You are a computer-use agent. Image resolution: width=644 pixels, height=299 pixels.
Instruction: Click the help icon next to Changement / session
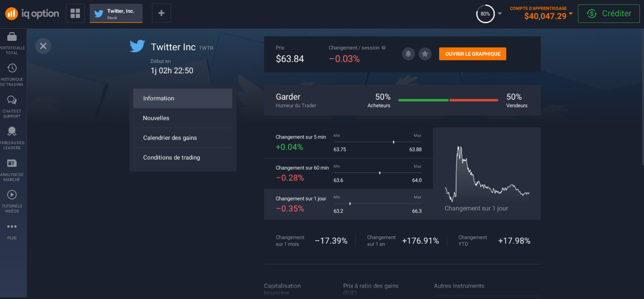click(x=384, y=48)
